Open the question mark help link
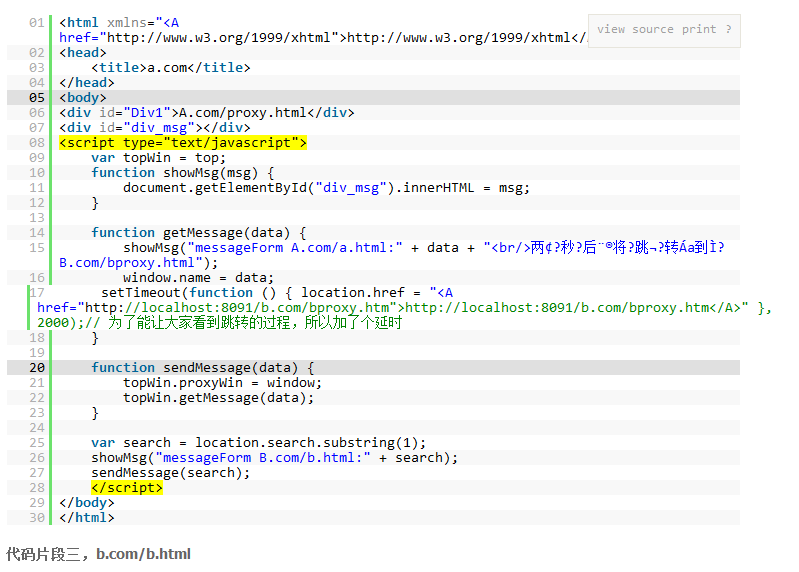Viewport: 799px width, 572px height. 729,30
